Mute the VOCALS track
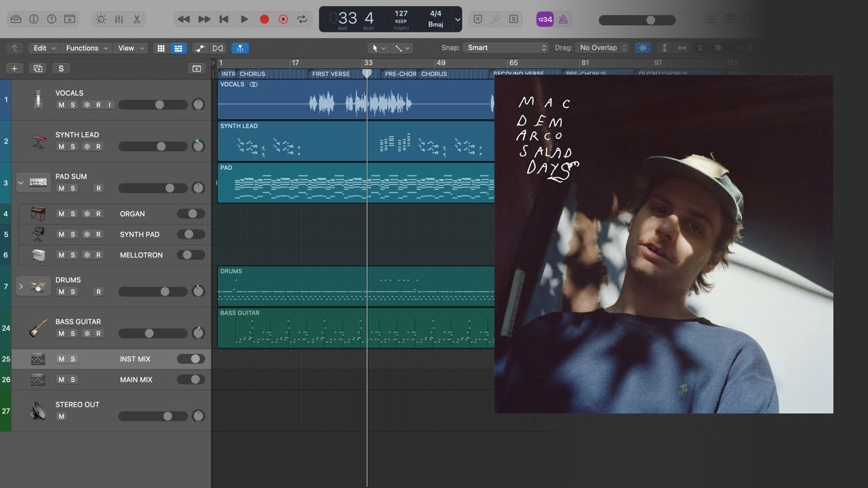868x488 pixels. (x=61, y=105)
